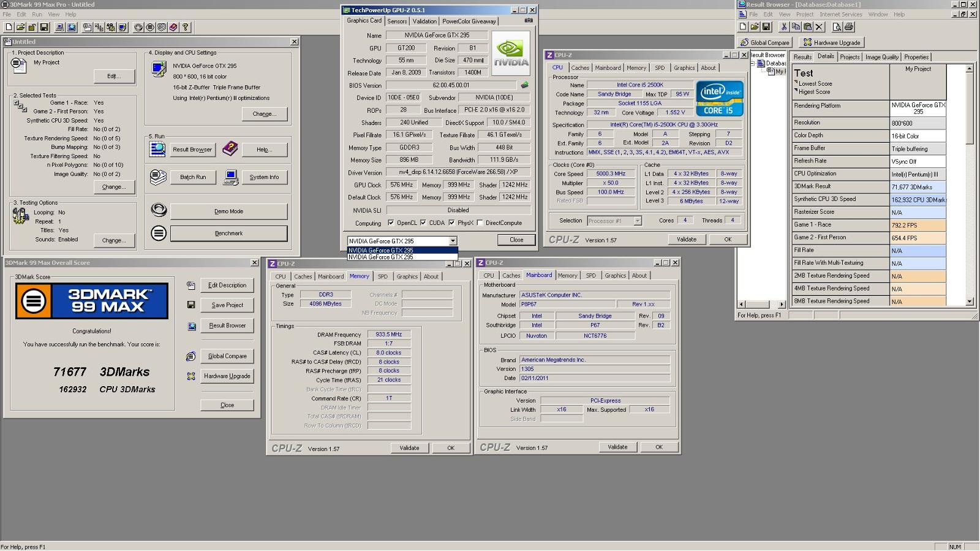Viewport: 980px width, 551px height.
Task: Click Open folder icon in Result Browser toolbar
Action: coord(755,27)
